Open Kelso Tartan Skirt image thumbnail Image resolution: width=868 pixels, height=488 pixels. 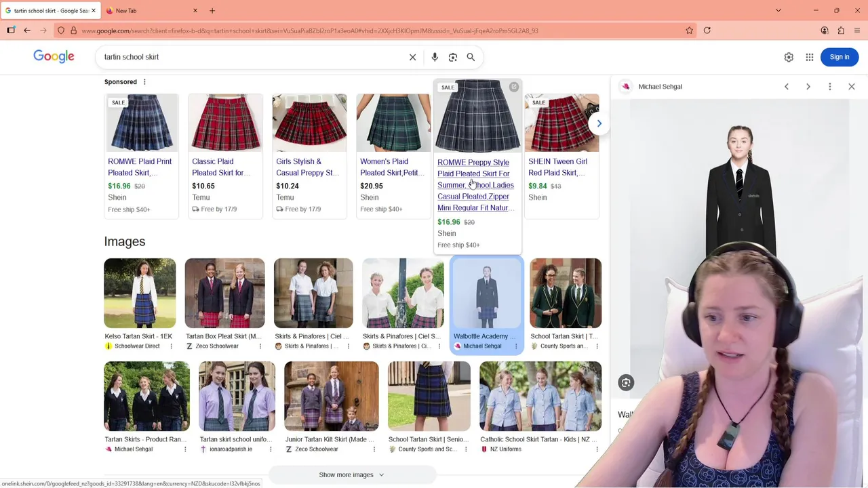click(x=140, y=293)
